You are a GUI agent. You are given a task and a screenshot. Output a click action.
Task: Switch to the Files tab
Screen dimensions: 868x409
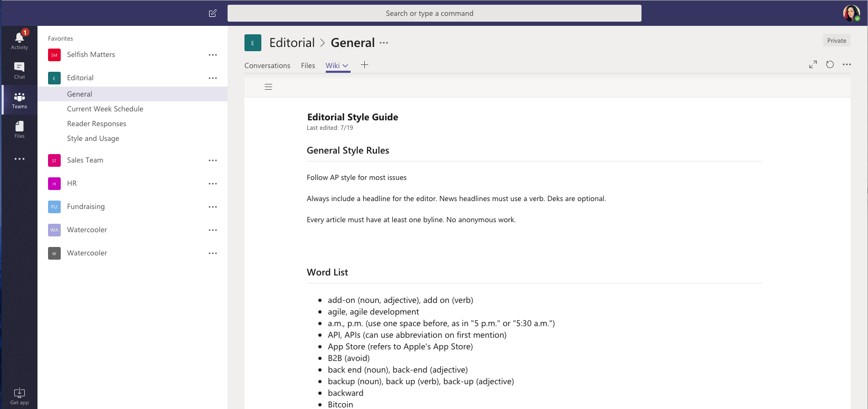(308, 65)
